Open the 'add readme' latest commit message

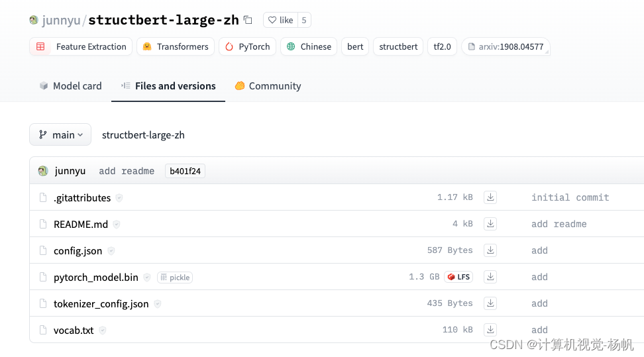click(x=127, y=171)
